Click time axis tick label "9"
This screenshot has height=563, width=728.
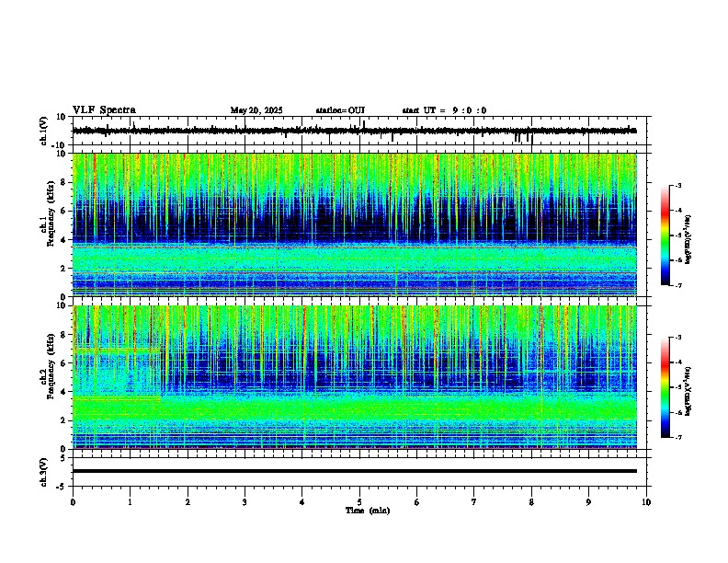point(588,502)
